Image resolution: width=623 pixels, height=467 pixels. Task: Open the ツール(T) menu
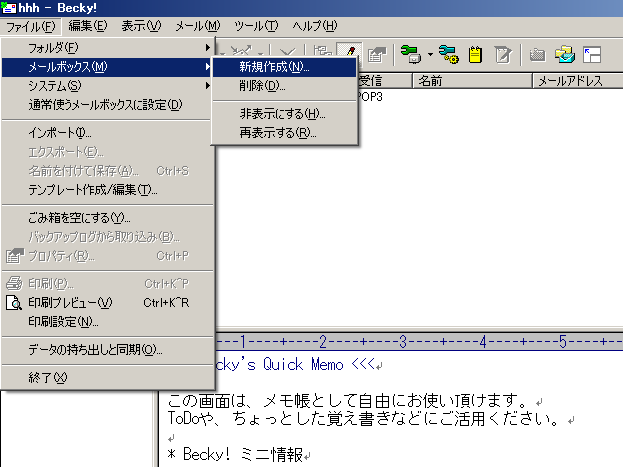pyautogui.click(x=256, y=26)
